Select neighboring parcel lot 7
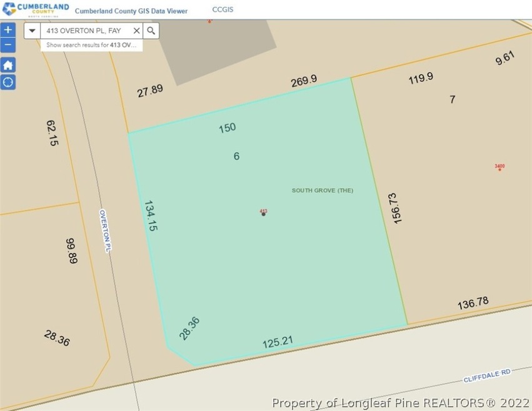Screen dimensions: 532x411 [452, 99]
